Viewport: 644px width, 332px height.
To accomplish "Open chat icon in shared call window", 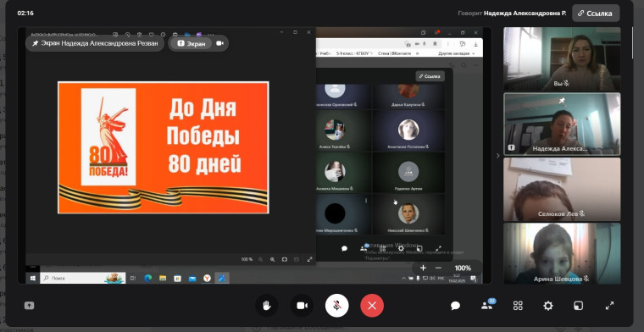I will click(344, 248).
